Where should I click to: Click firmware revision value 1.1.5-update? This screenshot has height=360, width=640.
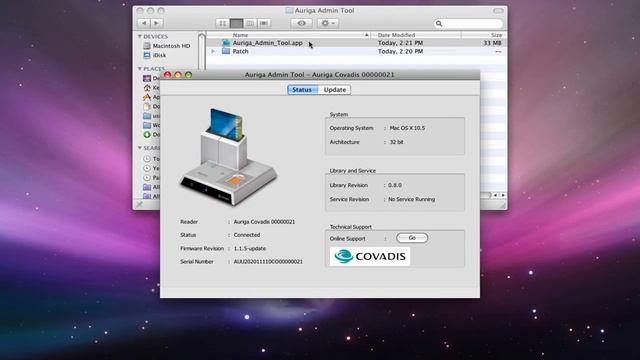(x=250, y=249)
